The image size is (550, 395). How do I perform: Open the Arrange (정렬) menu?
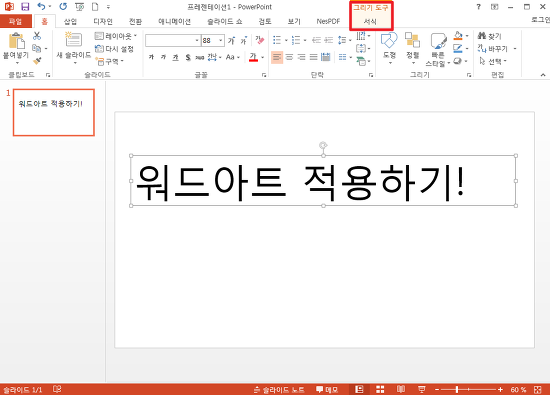pyautogui.click(x=413, y=48)
